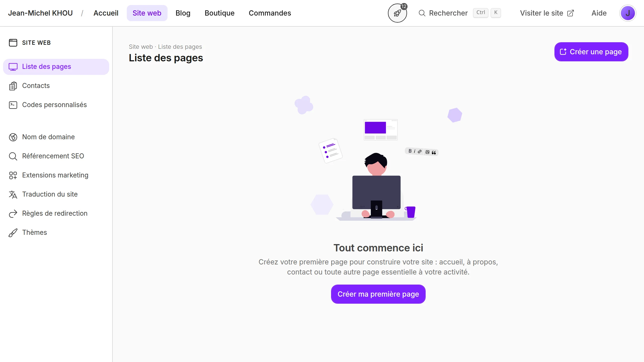Viewport: 644px width, 362px height.
Task: Click the Nom de domaine globe icon
Action: click(x=13, y=137)
